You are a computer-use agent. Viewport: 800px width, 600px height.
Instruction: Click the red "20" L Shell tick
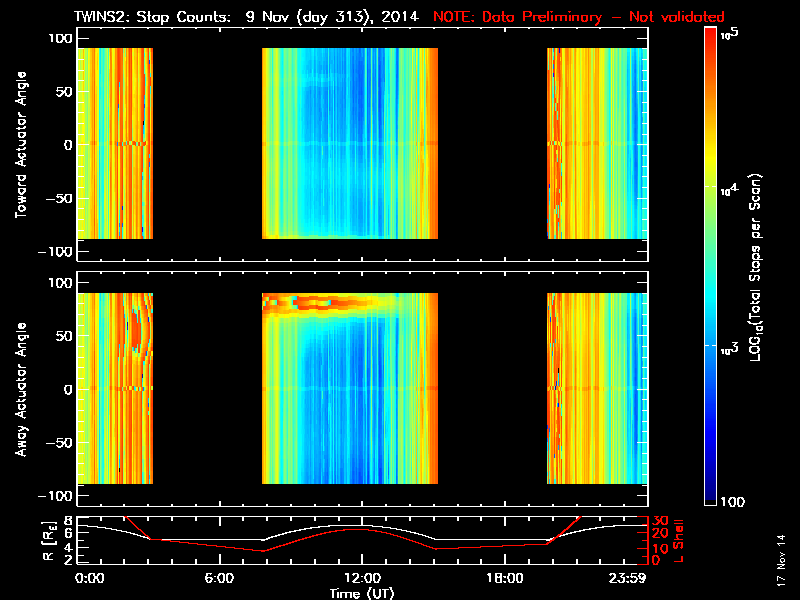[x=660, y=534]
